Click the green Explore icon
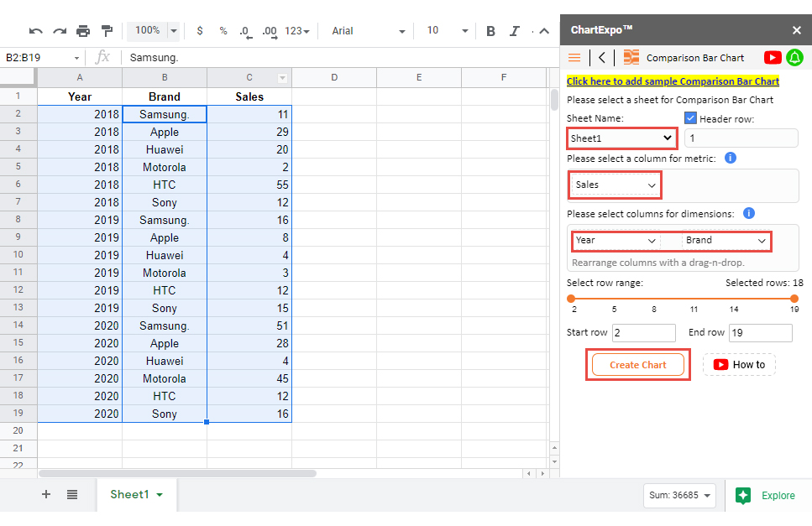 click(x=743, y=496)
